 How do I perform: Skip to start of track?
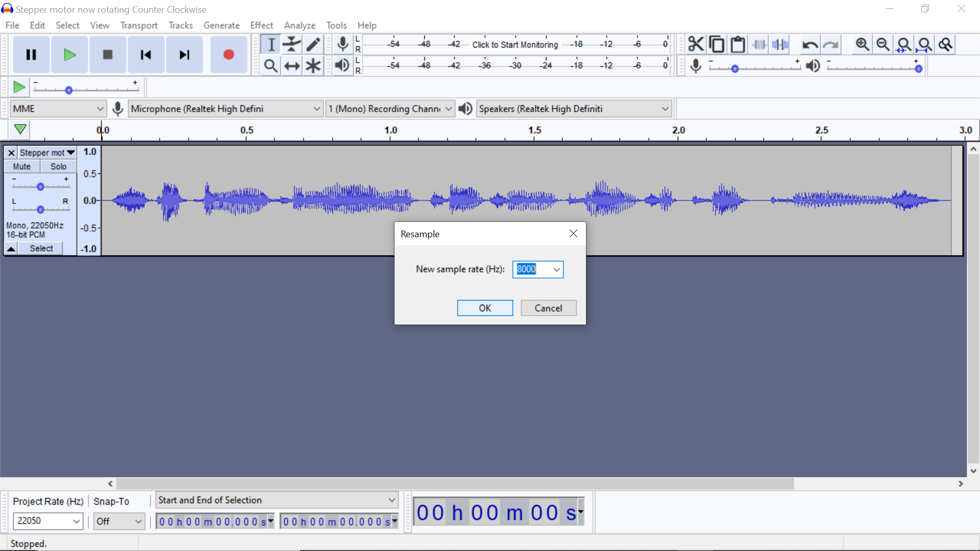146,55
